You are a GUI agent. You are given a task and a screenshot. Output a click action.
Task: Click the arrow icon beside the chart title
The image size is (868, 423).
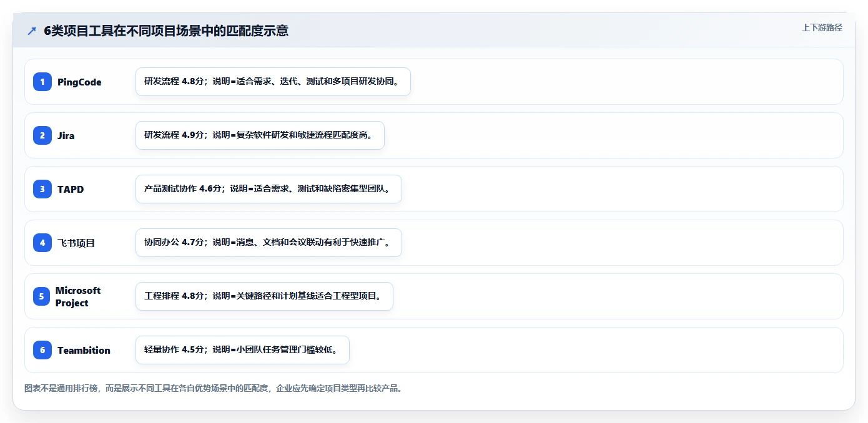pos(32,31)
